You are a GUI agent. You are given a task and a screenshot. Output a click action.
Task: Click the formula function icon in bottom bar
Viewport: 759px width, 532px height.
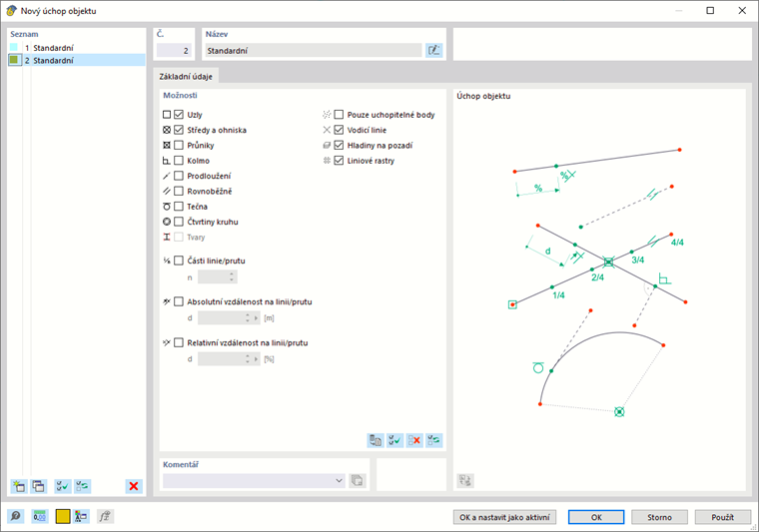tap(105, 516)
